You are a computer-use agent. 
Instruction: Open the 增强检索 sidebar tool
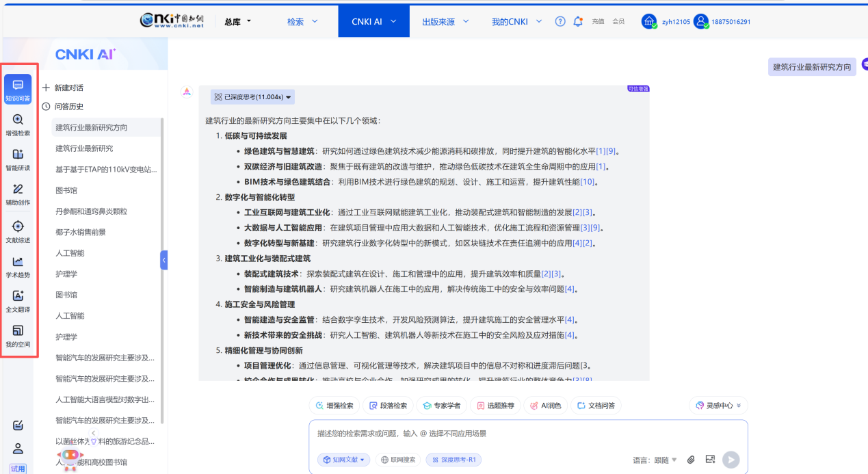click(x=18, y=124)
